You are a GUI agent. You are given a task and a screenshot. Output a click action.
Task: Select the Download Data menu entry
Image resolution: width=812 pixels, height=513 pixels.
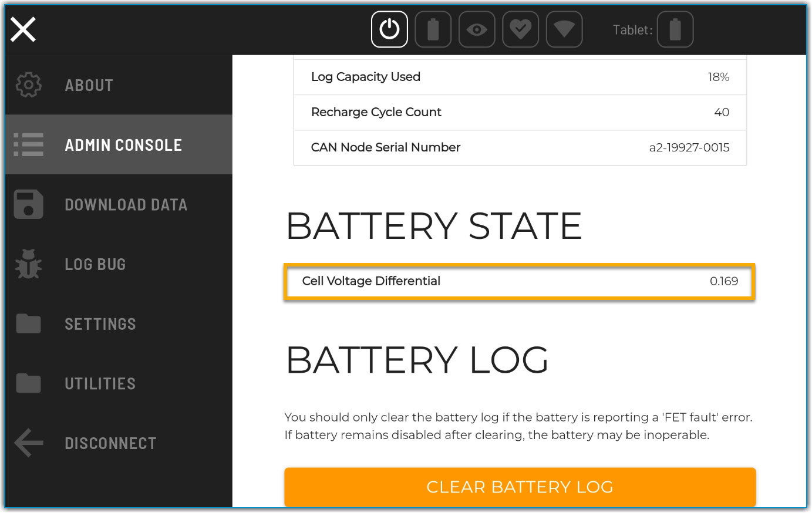(126, 204)
